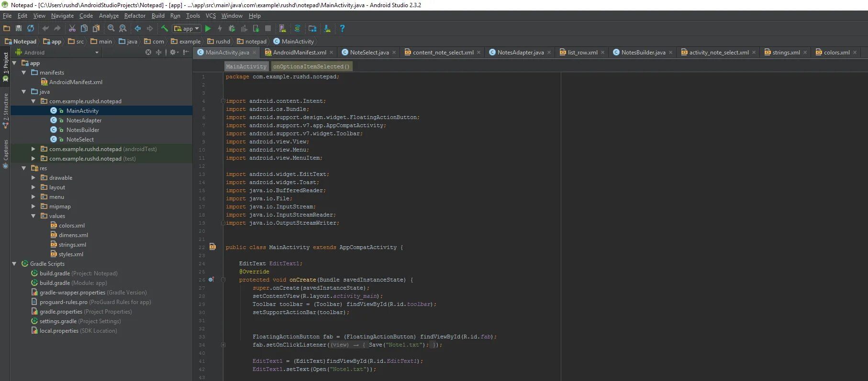Open the SDK Manager download icon

(x=327, y=29)
